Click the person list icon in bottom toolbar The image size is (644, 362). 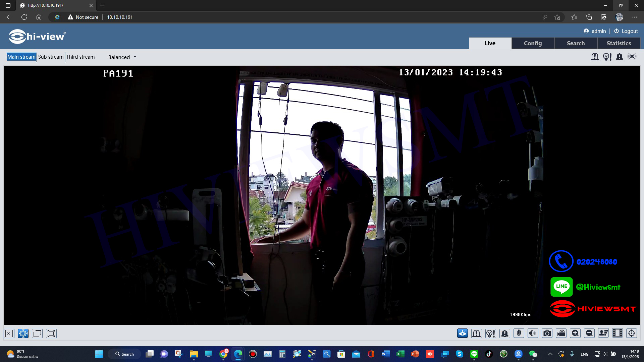click(x=603, y=333)
